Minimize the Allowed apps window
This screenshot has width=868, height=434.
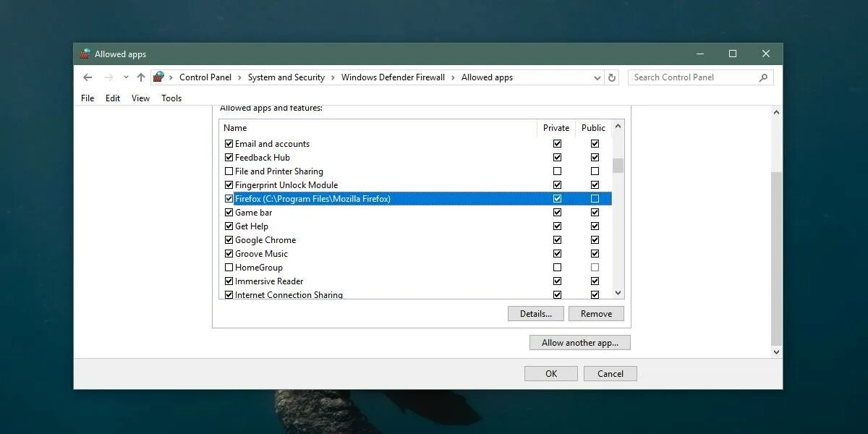click(699, 54)
